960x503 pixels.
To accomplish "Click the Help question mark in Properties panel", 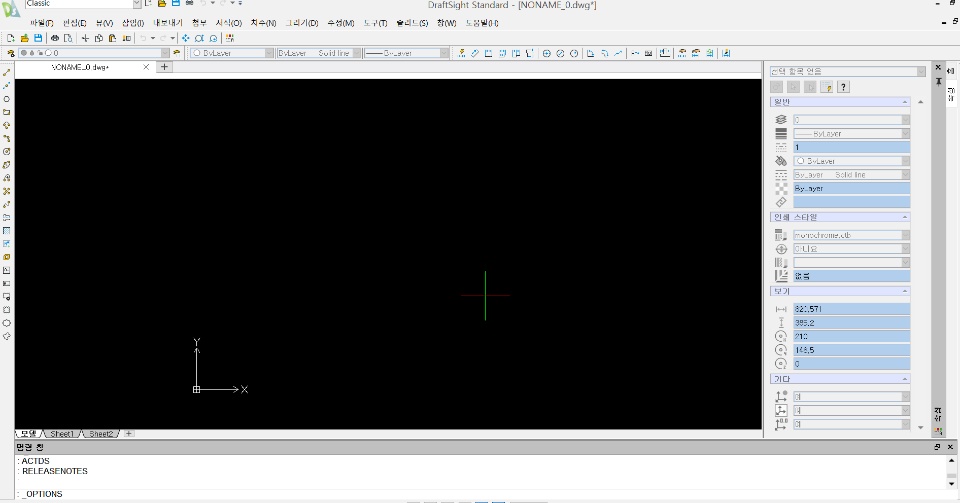I will tap(843, 87).
